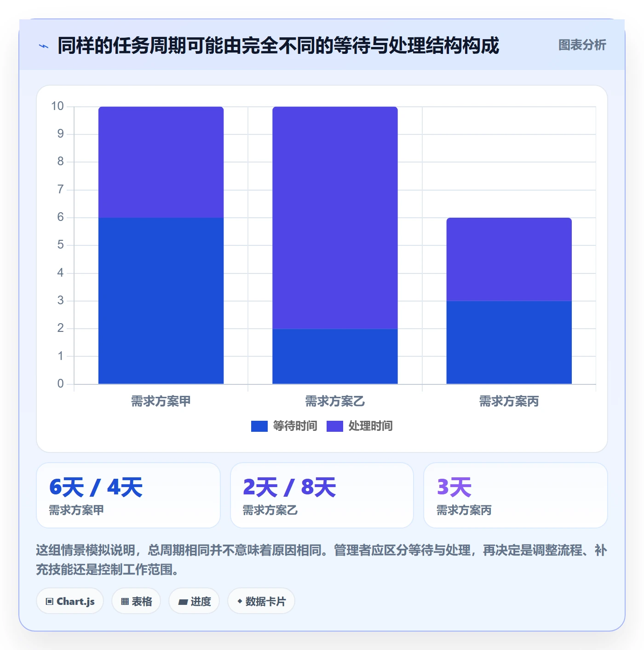Open the 2天 / 8天 data card
The image size is (644, 650).
pos(322,495)
